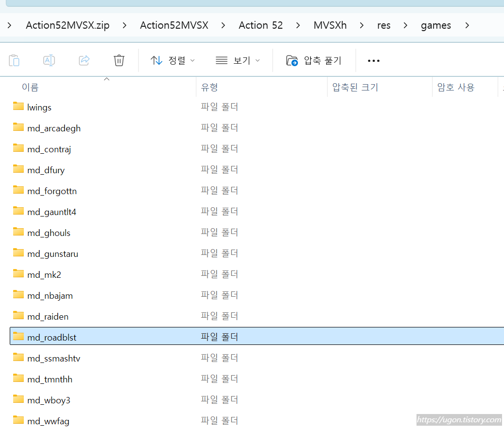Select the md_gauntlt4 folder icon
504x433 pixels.
pyautogui.click(x=18, y=211)
